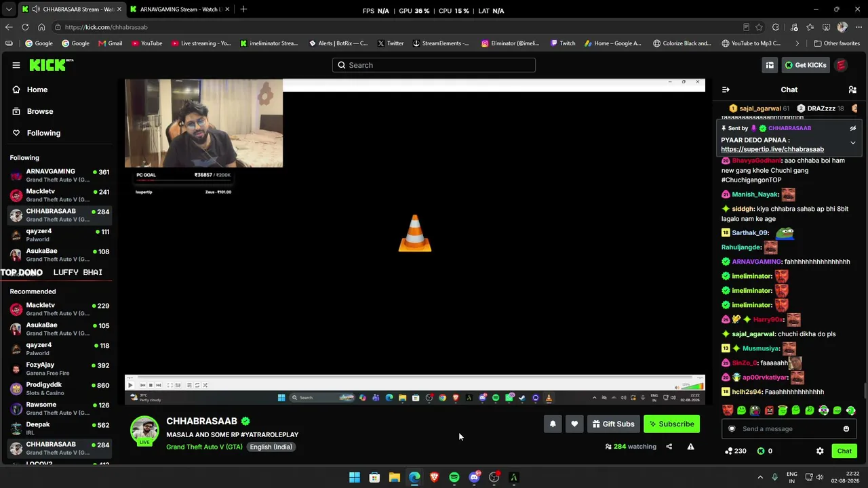Show hidden system tray icons
This screenshot has width=868, height=488.
pyautogui.click(x=760, y=477)
